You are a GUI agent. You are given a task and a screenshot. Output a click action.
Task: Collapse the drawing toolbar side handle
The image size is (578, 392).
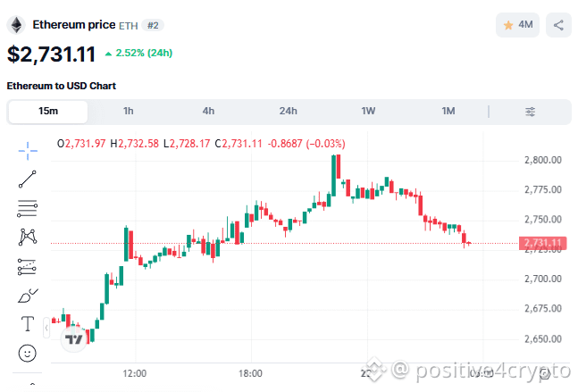click(46, 328)
